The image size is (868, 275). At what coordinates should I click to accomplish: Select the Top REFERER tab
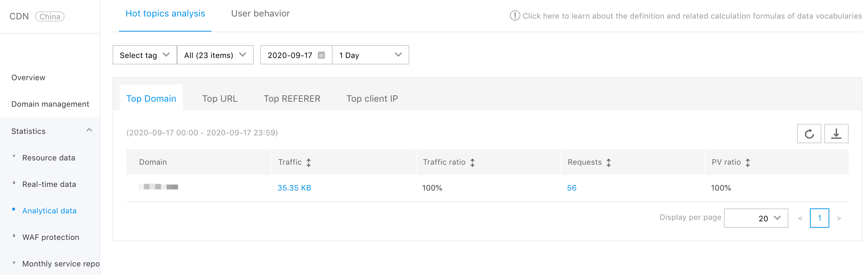[292, 98]
